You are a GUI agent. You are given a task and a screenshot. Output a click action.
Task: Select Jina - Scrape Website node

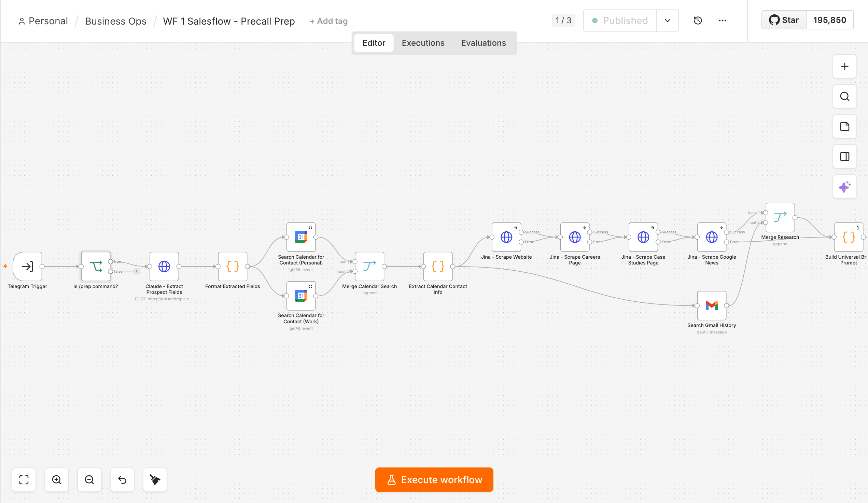[506, 237]
